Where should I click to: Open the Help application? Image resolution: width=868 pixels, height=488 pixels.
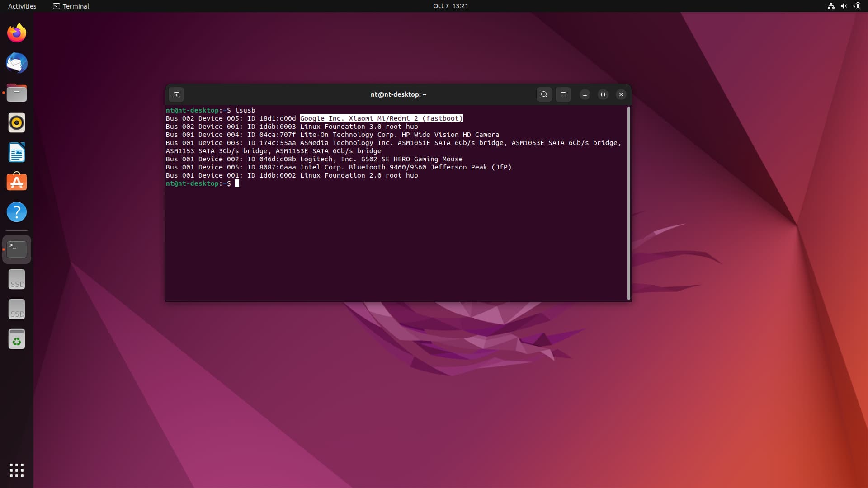pos(17,212)
